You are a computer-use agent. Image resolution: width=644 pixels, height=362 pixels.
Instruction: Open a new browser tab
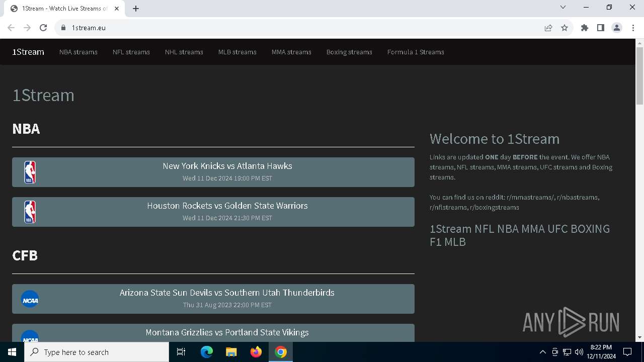[136, 9]
